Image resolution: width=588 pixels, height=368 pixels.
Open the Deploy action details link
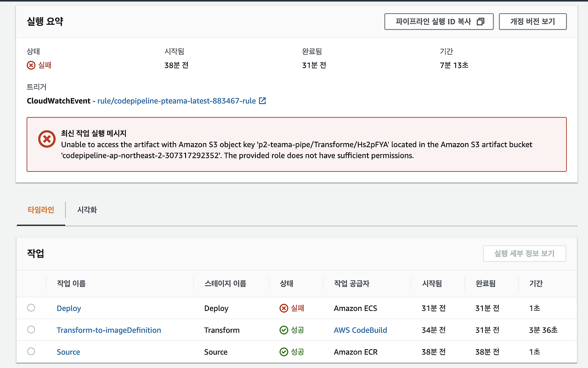point(68,308)
